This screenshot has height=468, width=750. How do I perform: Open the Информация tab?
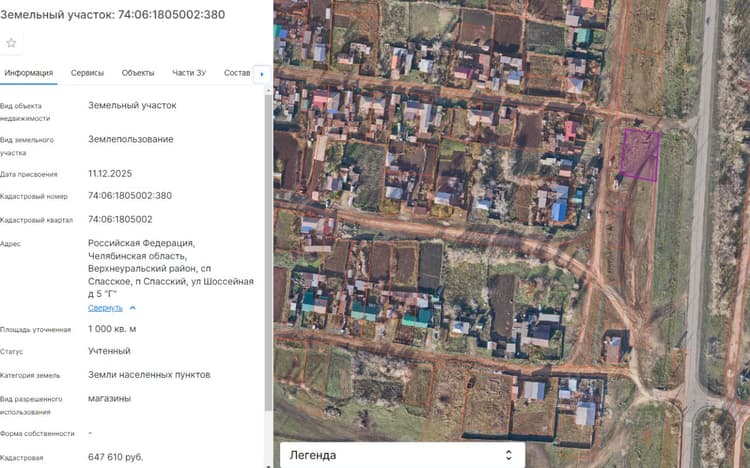tap(29, 73)
